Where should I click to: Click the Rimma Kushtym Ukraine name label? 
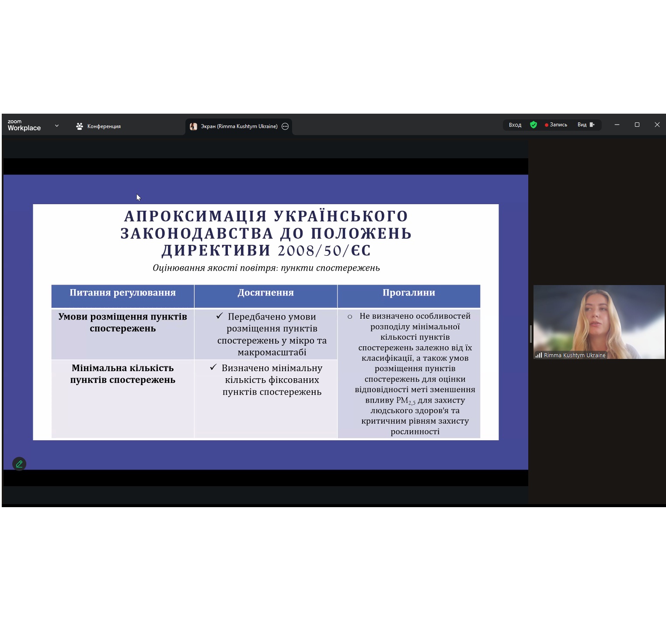pyautogui.click(x=575, y=355)
